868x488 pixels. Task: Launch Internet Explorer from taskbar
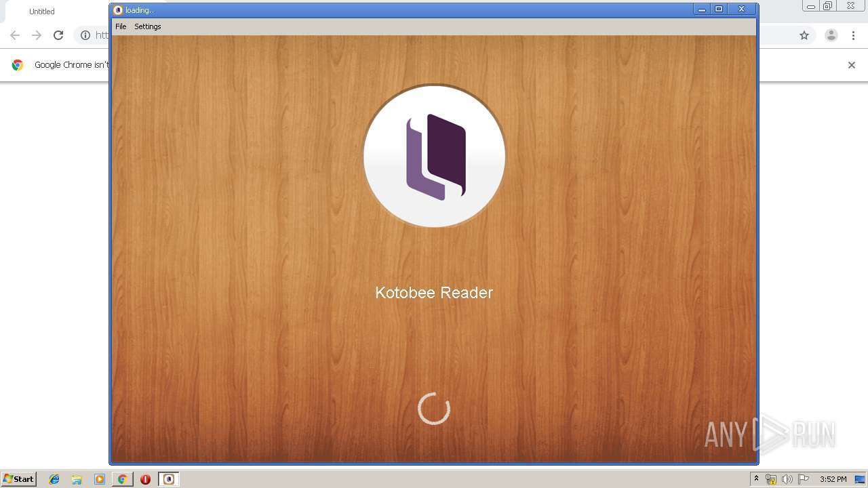(x=54, y=479)
